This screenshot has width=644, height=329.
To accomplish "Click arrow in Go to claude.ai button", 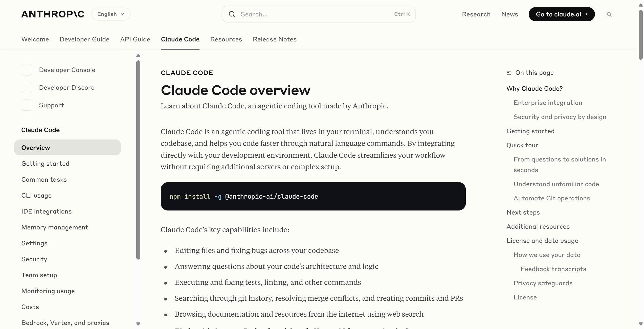I will [586, 14].
